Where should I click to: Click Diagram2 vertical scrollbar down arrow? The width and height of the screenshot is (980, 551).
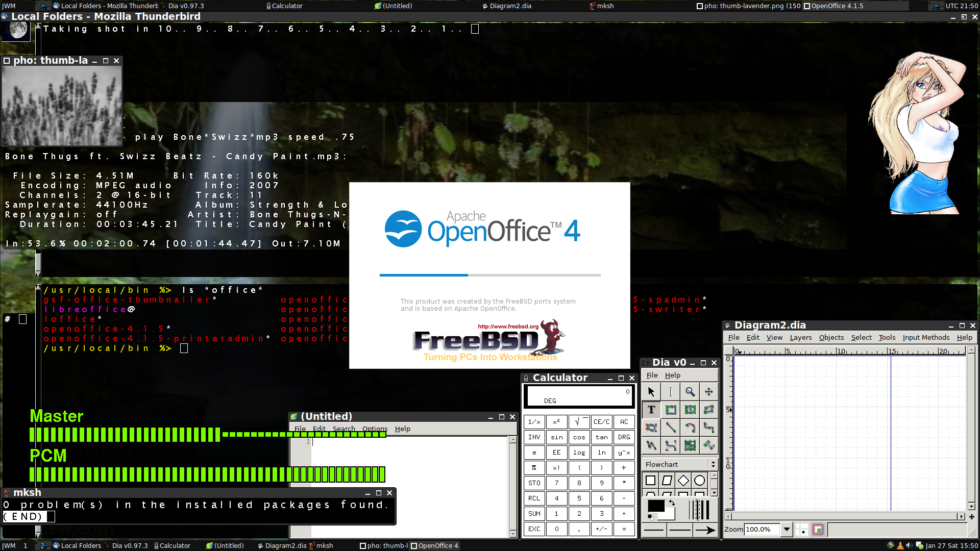click(x=972, y=507)
